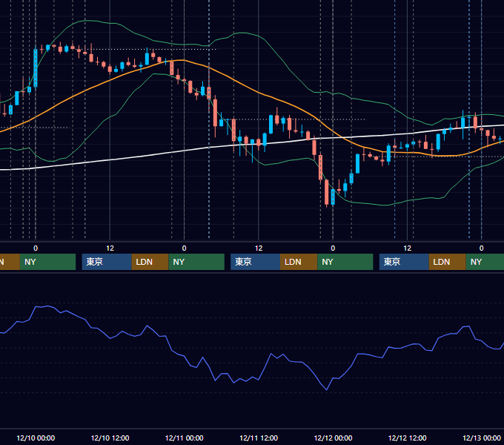Click the 12/10 12:00 date label

[110, 438]
